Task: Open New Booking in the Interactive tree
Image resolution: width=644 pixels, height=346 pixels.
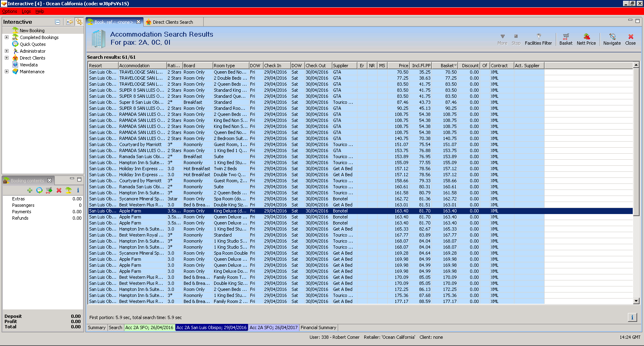Action: pyautogui.click(x=32, y=31)
